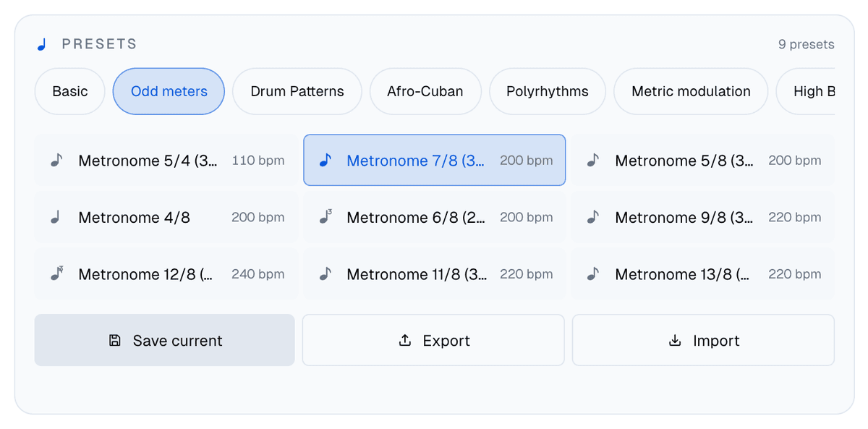The height and width of the screenshot is (429, 868).
Task: Click the triplet note icon beside Metronome 6/8
Action: pos(325,217)
